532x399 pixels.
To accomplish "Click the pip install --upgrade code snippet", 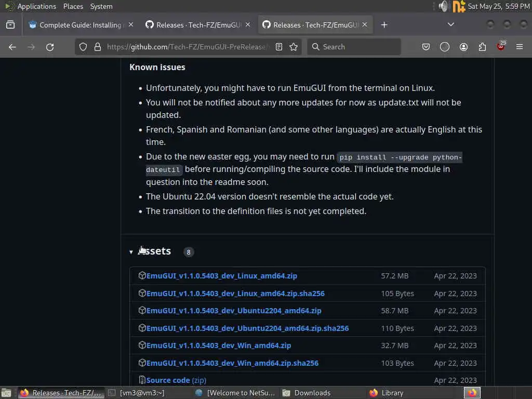I will (401, 157).
